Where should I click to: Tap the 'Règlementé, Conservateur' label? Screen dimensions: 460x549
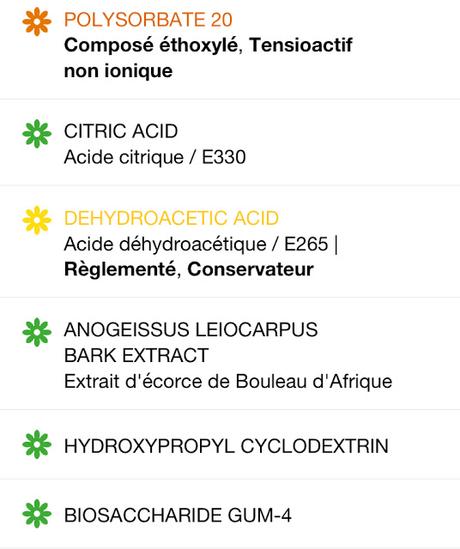(189, 270)
